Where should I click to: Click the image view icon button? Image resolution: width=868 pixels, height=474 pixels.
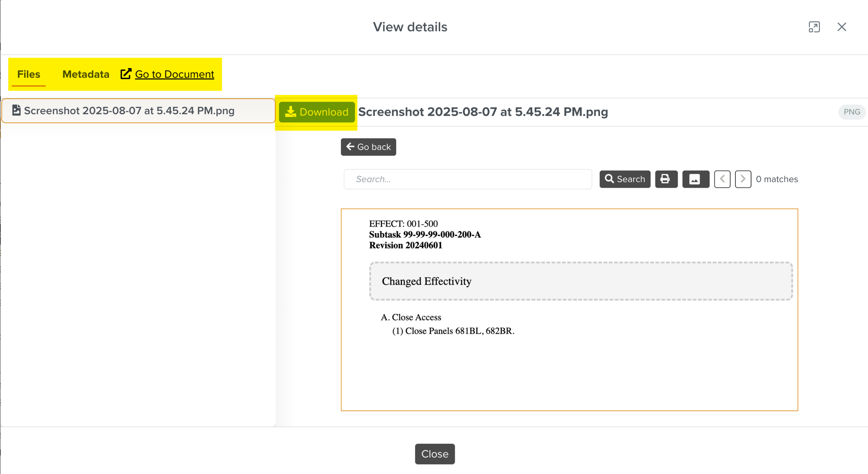point(695,179)
